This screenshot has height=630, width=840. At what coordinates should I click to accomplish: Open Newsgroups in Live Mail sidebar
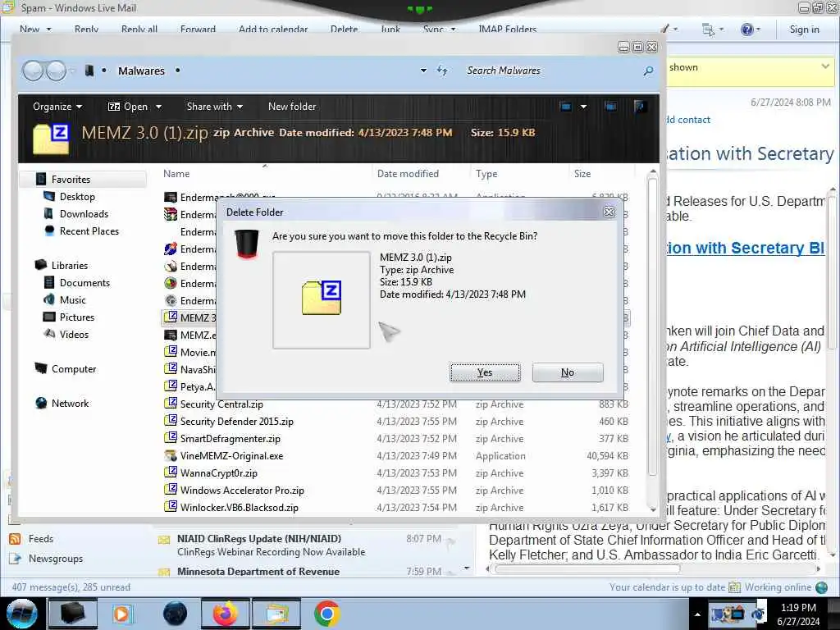click(x=56, y=558)
